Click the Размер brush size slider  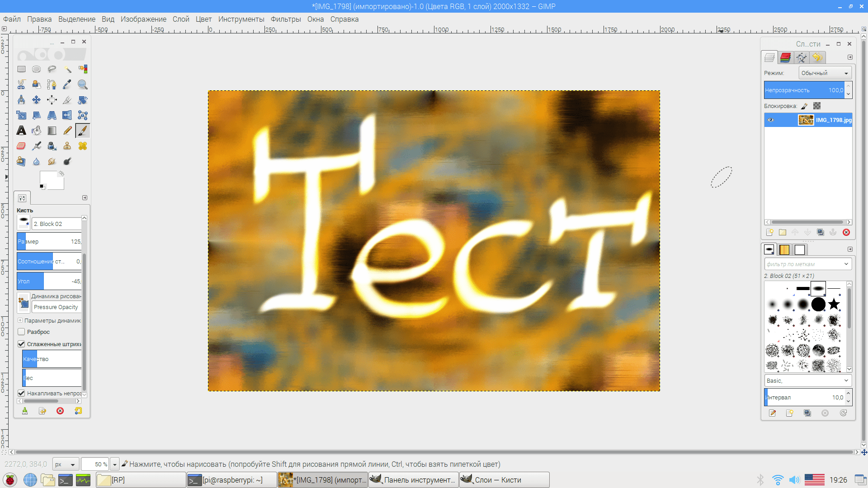click(49, 241)
